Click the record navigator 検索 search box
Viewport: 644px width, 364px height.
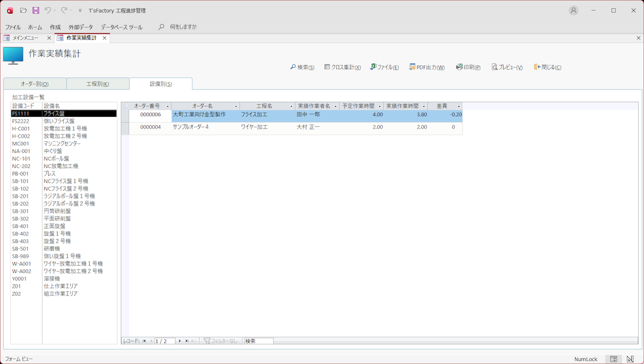(x=258, y=341)
